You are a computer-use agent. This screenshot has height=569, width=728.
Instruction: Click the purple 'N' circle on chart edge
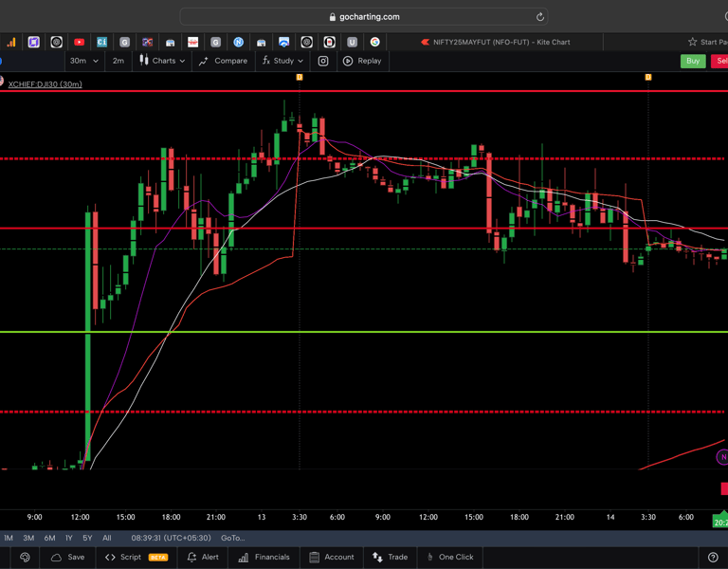[722, 457]
